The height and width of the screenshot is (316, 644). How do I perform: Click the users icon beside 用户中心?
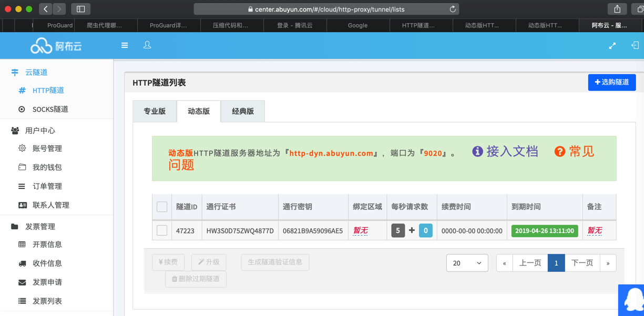tap(15, 130)
